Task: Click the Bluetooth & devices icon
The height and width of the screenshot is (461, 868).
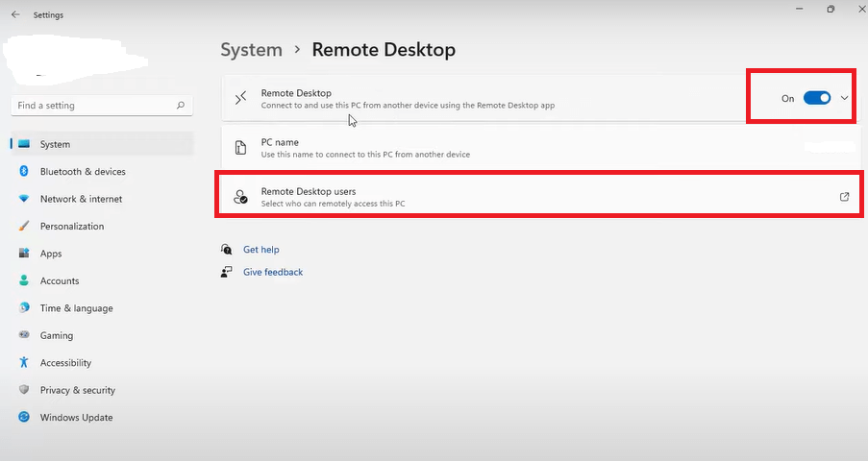Action: tap(24, 172)
